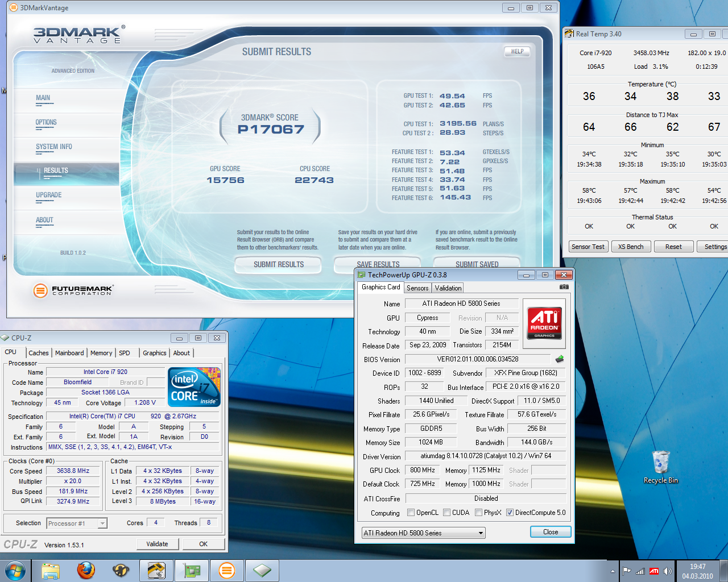Click the Real Temp title bar icon
Screen dimensions: 728x582
coord(569,34)
